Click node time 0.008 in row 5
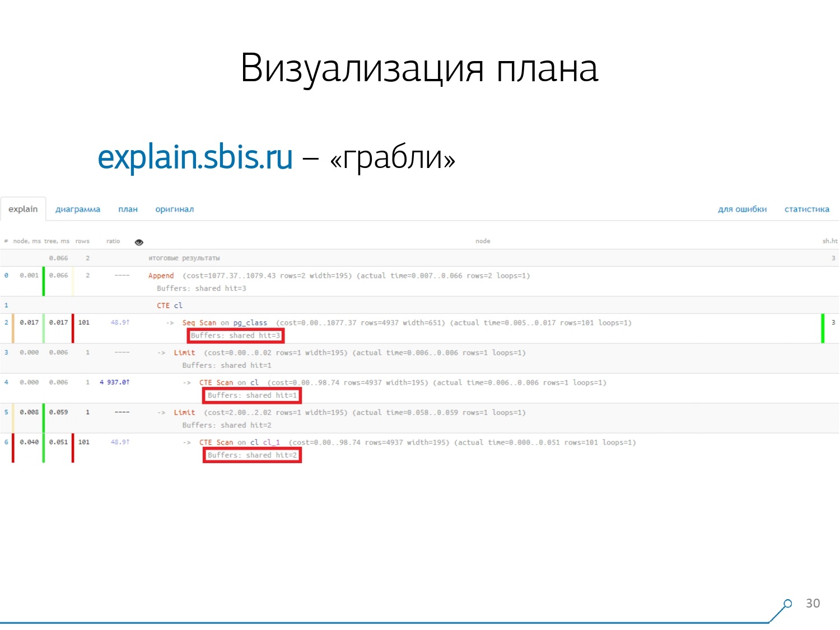The image size is (840, 630). 29,412
